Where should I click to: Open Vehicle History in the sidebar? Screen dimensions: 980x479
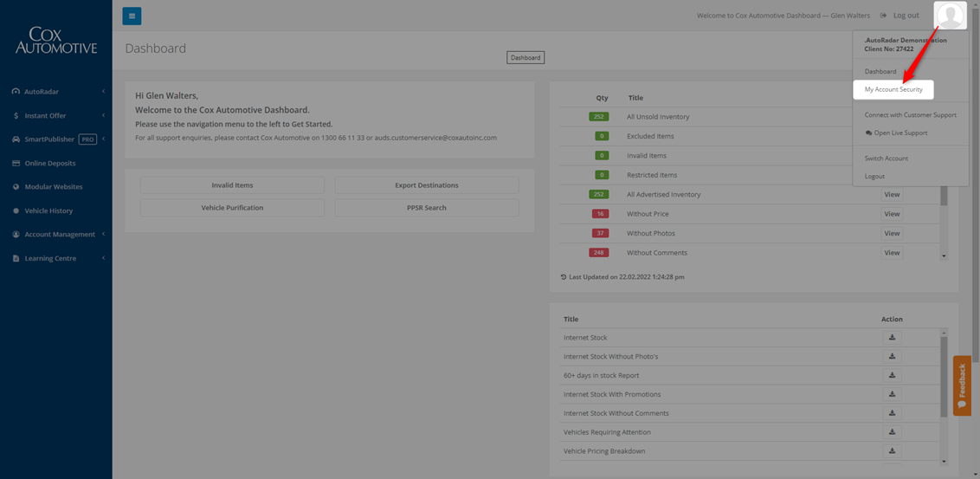coord(48,210)
